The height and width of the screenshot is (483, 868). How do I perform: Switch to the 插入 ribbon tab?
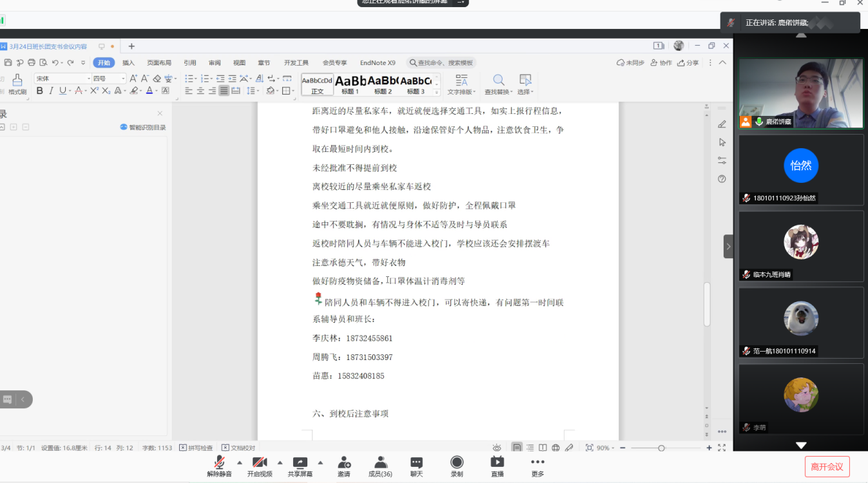pyautogui.click(x=128, y=62)
